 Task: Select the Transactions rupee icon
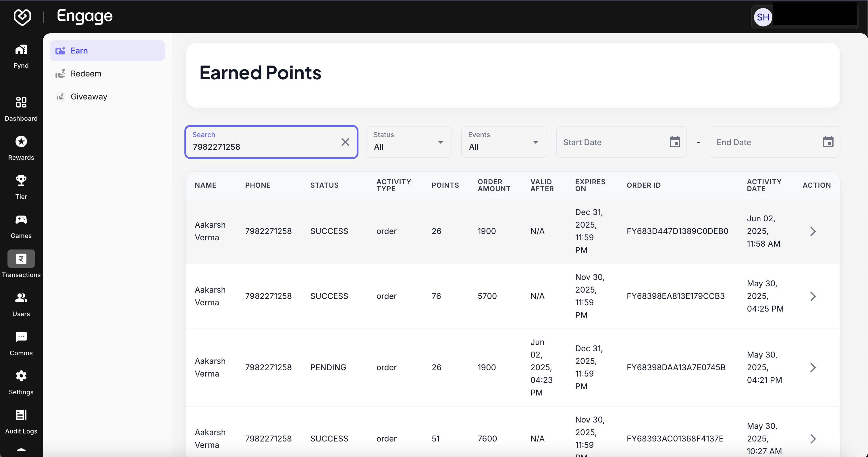21,259
